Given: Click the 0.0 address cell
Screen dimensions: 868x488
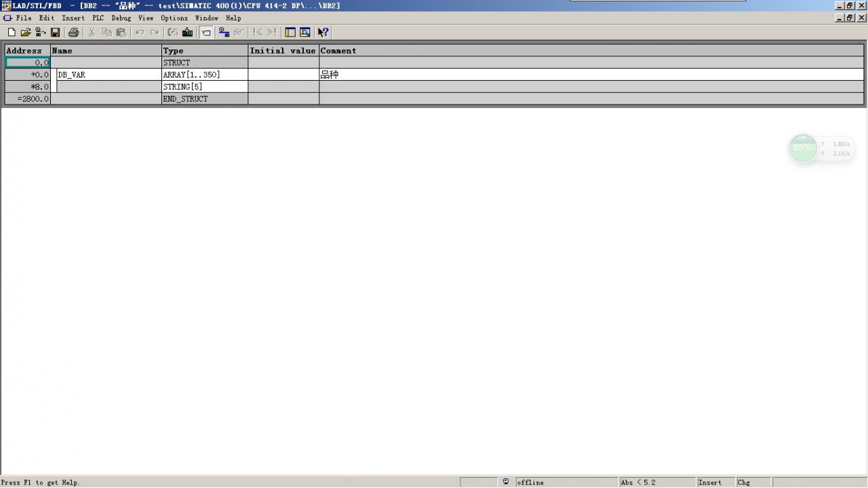Looking at the screenshot, I should [28, 62].
